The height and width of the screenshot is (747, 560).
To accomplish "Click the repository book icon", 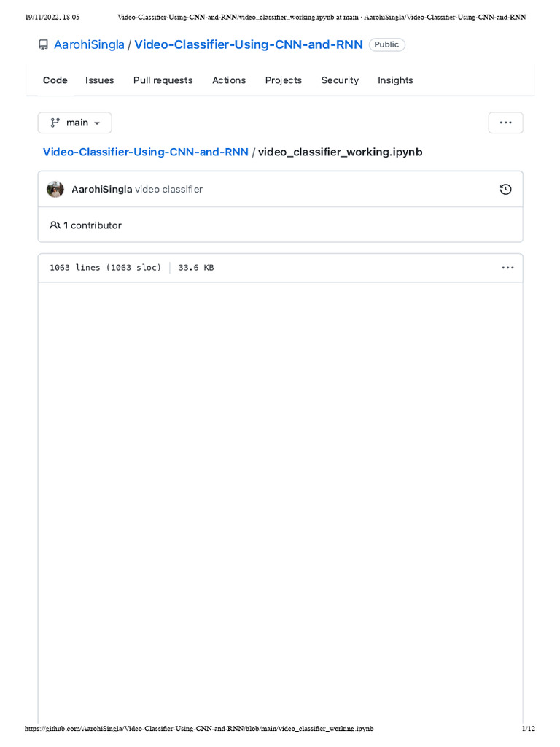I will click(x=43, y=45).
